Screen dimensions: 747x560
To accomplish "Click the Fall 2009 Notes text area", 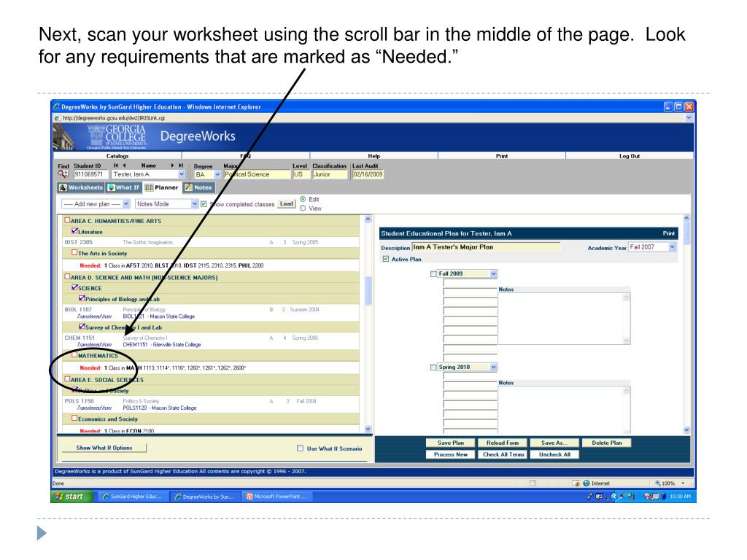I will point(564,319).
